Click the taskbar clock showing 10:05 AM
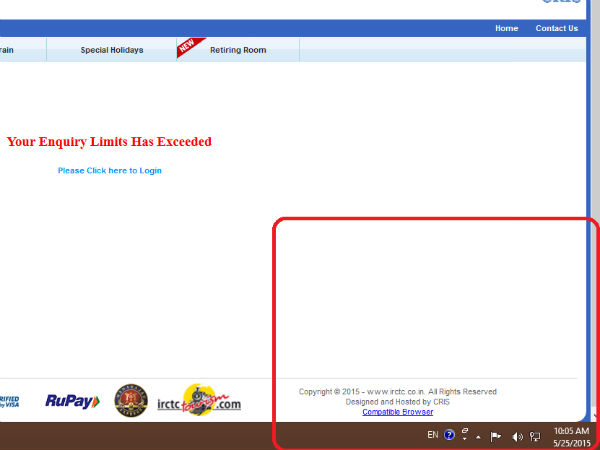600x450 pixels. (x=571, y=436)
